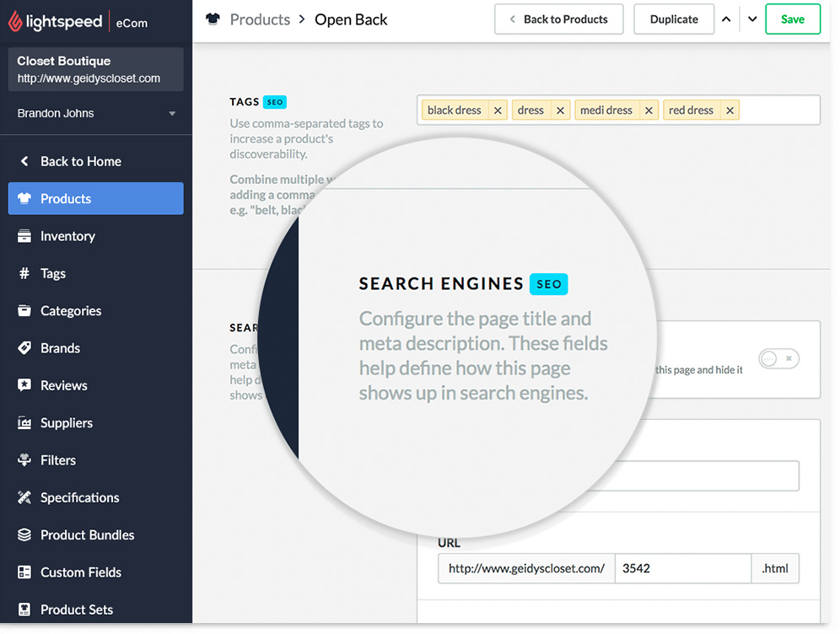Viewport: 840px width, 634px height.
Task: Open the Custom Fields menu item
Action: click(96, 572)
